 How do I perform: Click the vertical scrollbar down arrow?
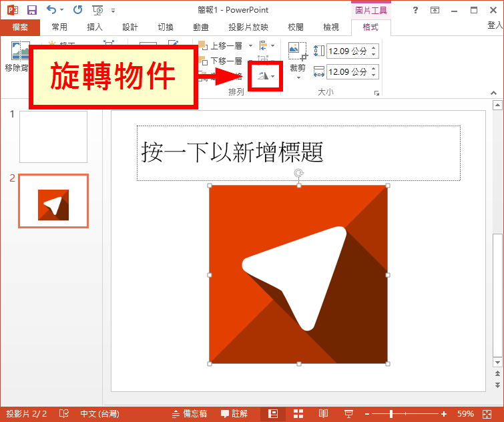[497, 363]
